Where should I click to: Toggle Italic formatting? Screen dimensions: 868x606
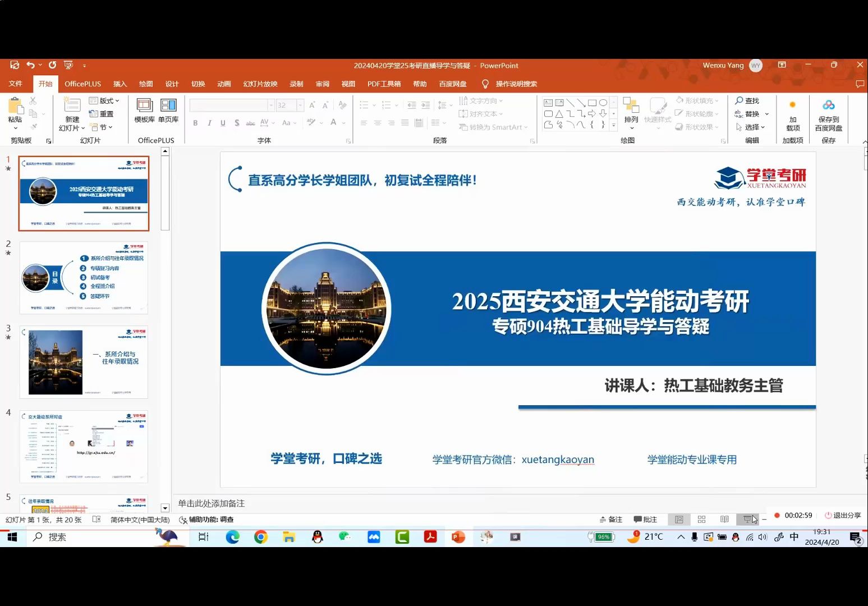(x=209, y=123)
